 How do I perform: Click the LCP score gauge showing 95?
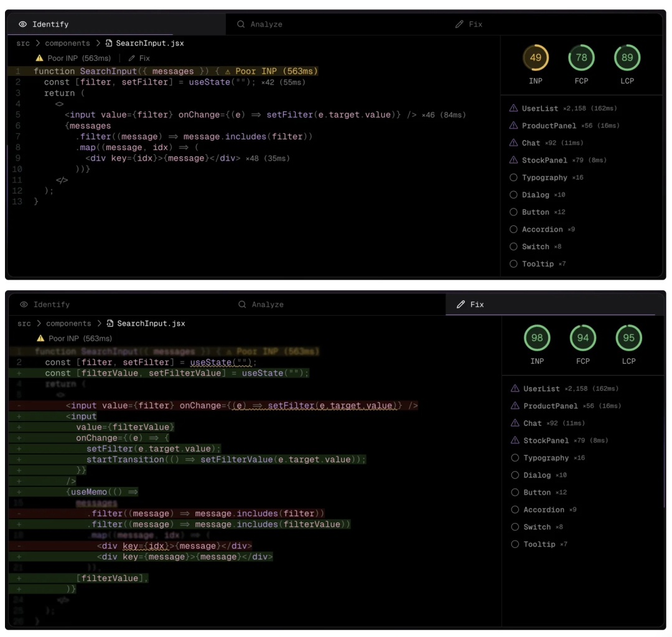[628, 338]
